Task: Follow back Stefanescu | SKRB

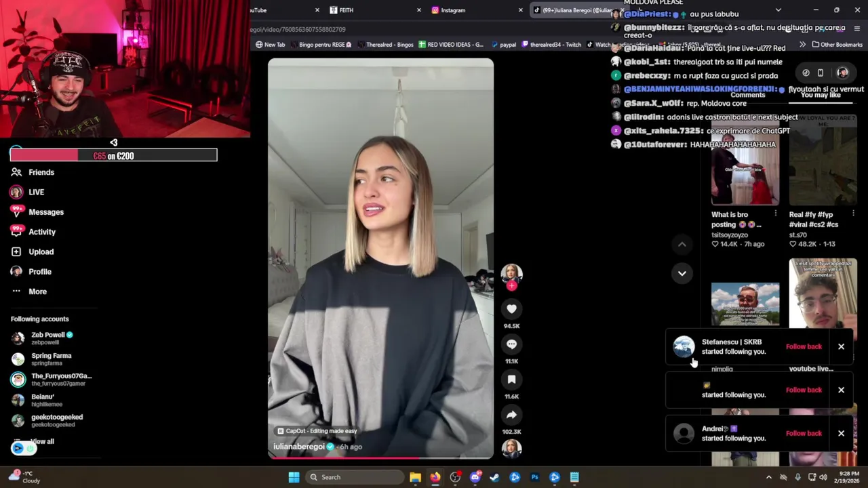Action: coord(804,346)
